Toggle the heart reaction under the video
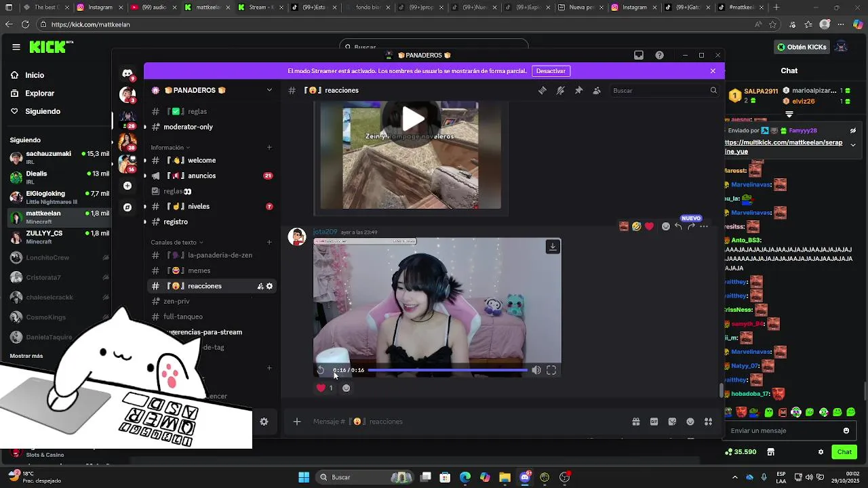 [325, 388]
